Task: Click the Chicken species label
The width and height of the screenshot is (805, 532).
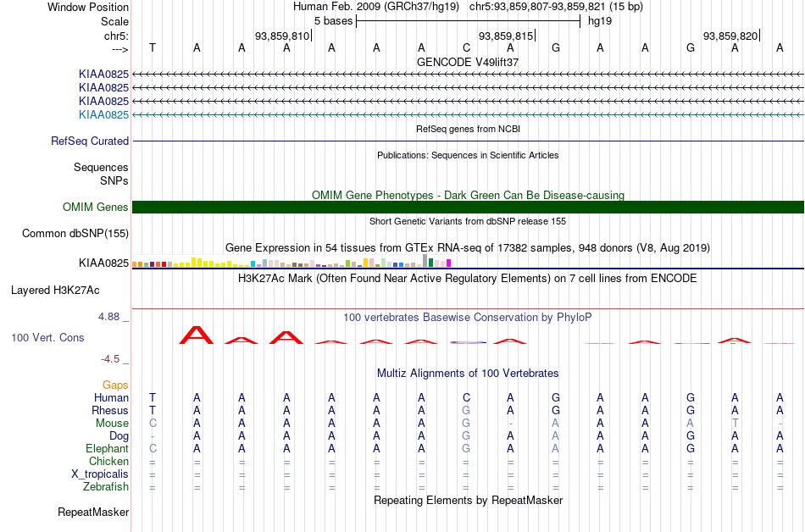Action: [x=108, y=461]
